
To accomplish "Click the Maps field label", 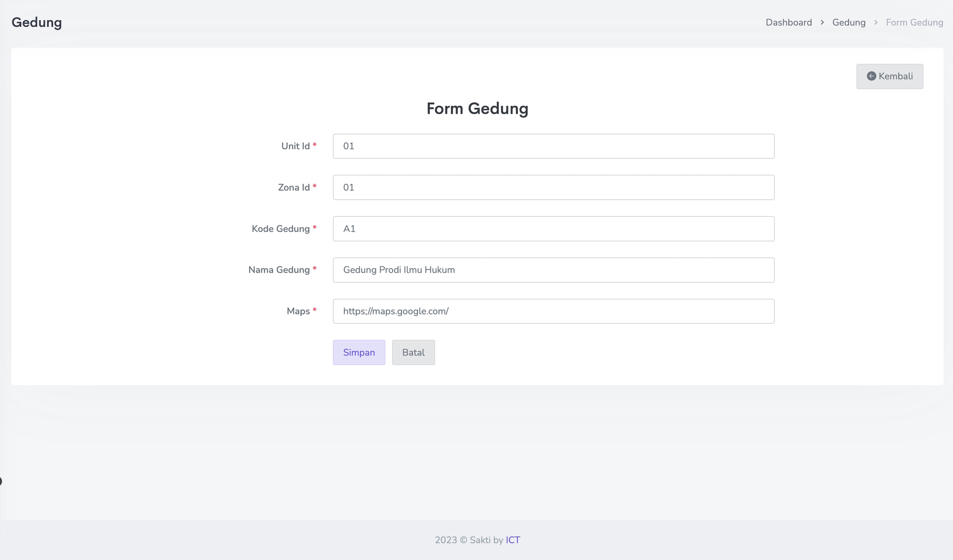I will pyautogui.click(x=298, y=311).
